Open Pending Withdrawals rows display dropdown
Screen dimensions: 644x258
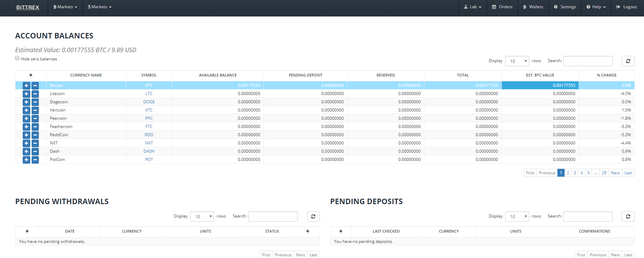pos(202,216)
